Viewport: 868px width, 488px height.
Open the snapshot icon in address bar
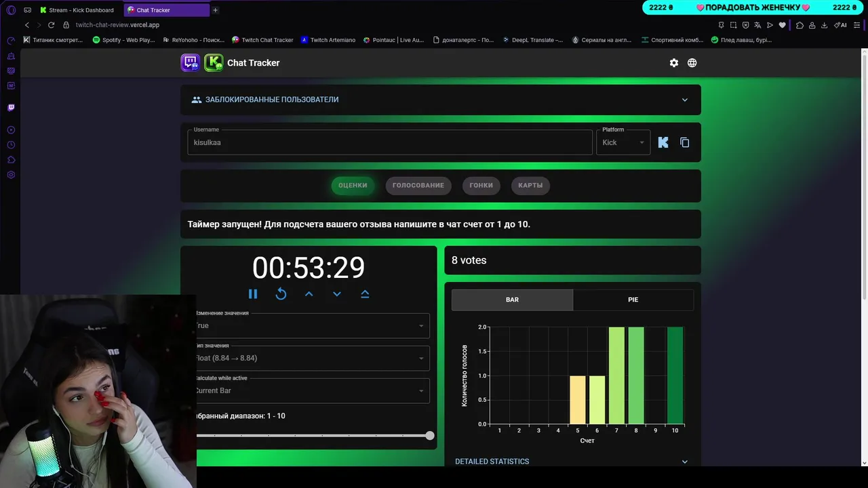tap(733, 25)
